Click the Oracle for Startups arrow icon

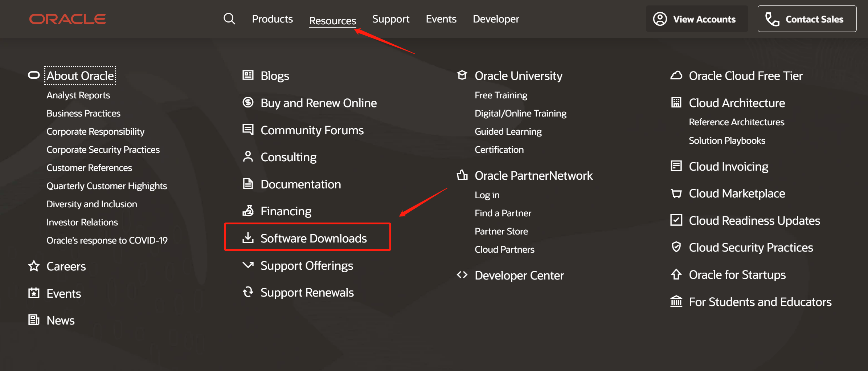[676, 274]
